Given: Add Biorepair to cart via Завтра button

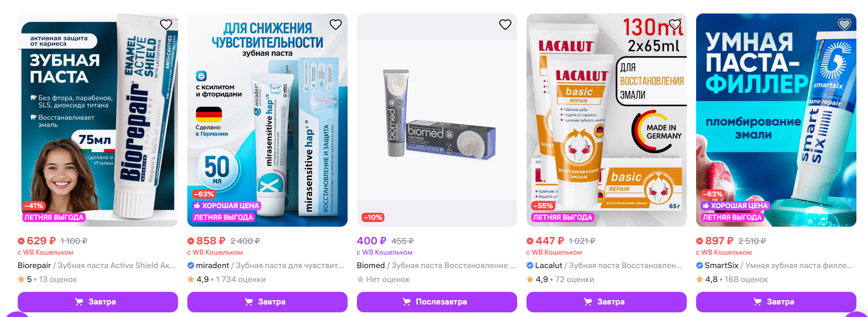Looking at the screenshot, I should (x=98, y=302).
